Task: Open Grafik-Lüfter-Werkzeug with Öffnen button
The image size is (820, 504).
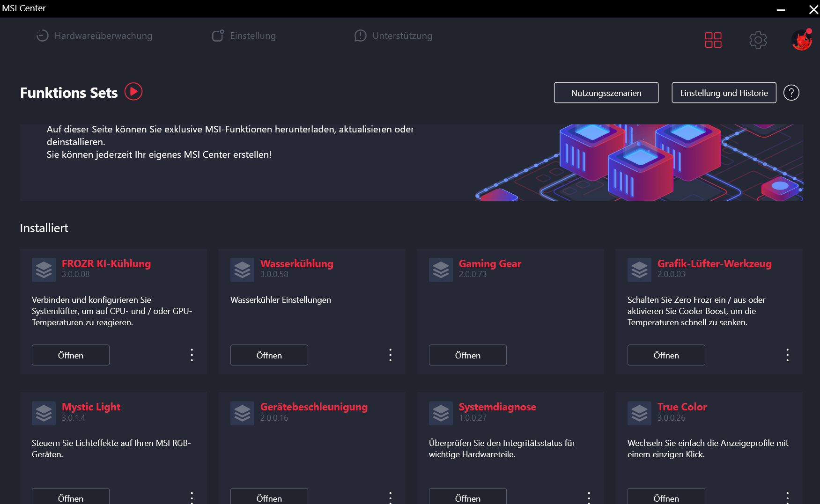Action: 666,355
